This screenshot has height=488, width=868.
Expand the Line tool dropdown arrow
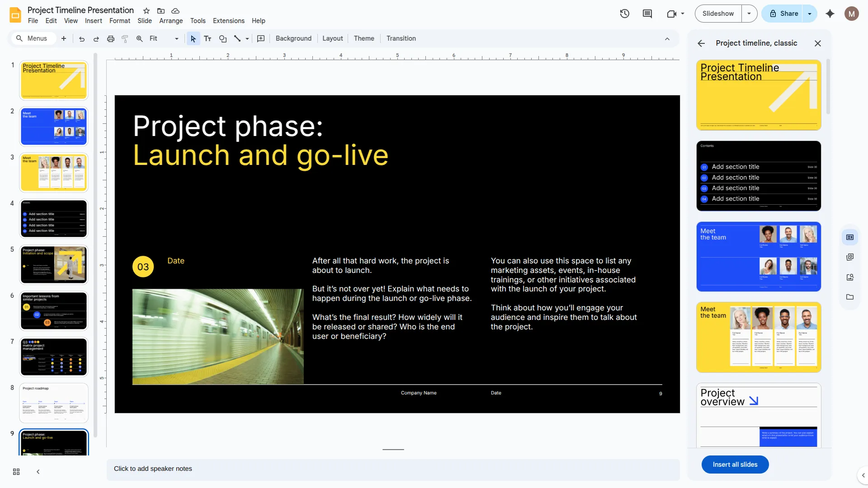pos(247,38)
